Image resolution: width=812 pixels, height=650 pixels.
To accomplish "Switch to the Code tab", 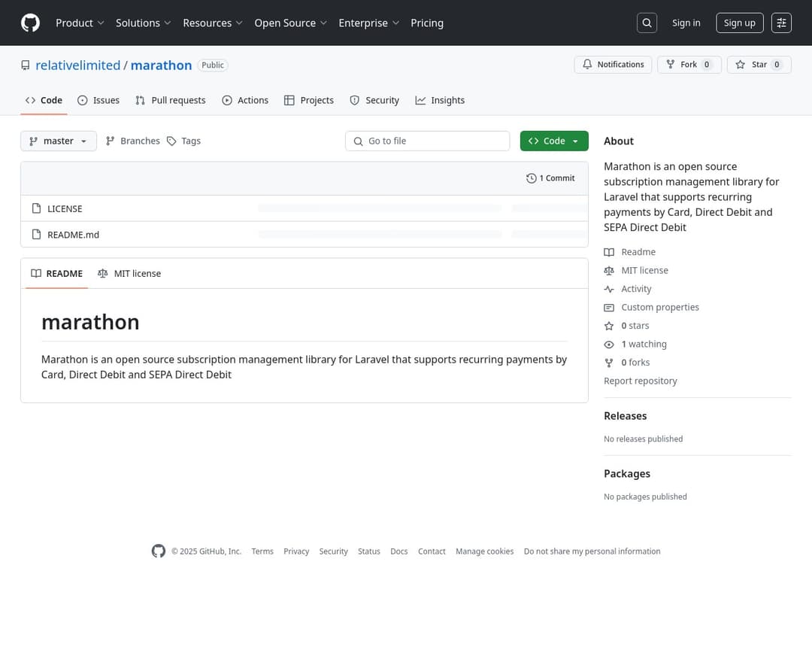I will click(x=44, y=101).
